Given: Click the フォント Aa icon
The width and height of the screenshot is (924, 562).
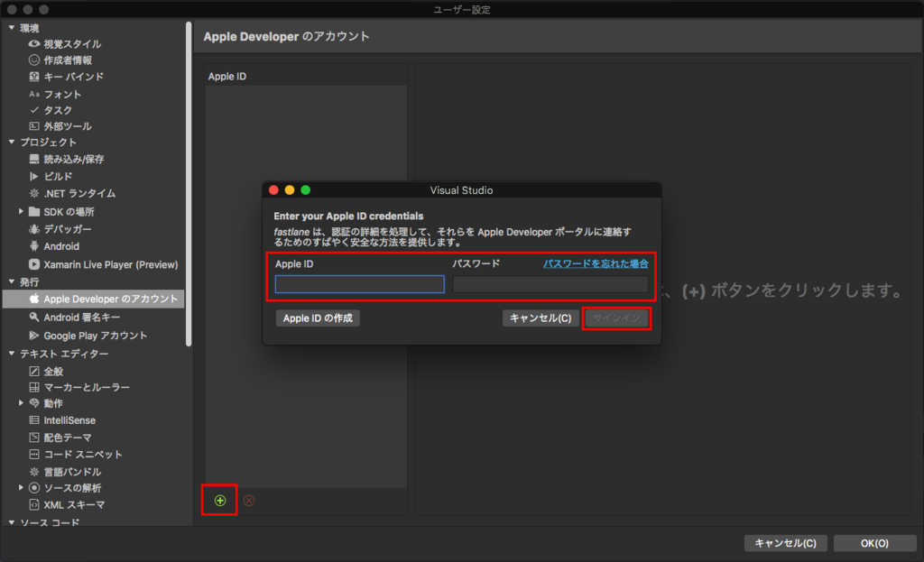Looking at the screenshot, I should (34, 94).
